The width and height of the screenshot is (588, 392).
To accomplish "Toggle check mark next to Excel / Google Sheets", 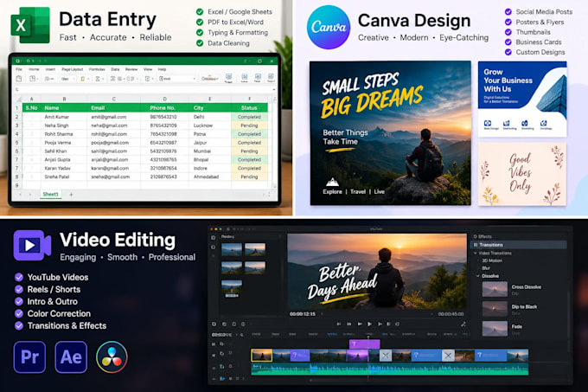I will click(x=200, y=11).
